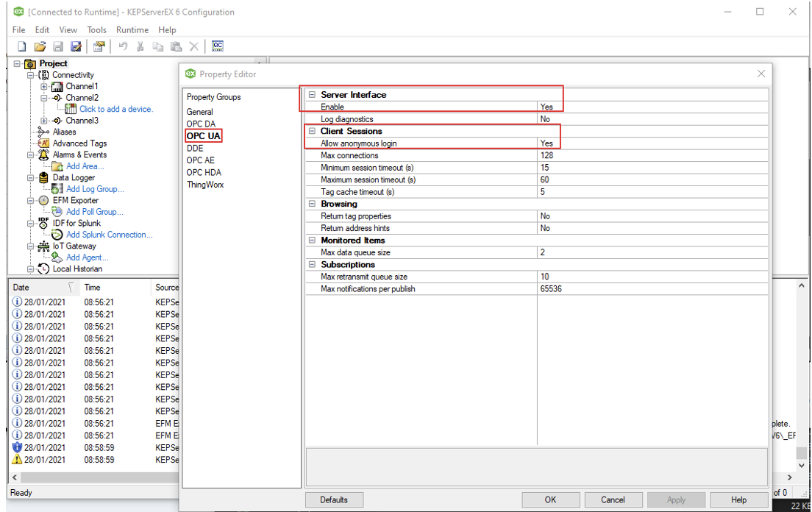
Task: Click the Connectivity node icon
Action: click(x=43, y=75)
